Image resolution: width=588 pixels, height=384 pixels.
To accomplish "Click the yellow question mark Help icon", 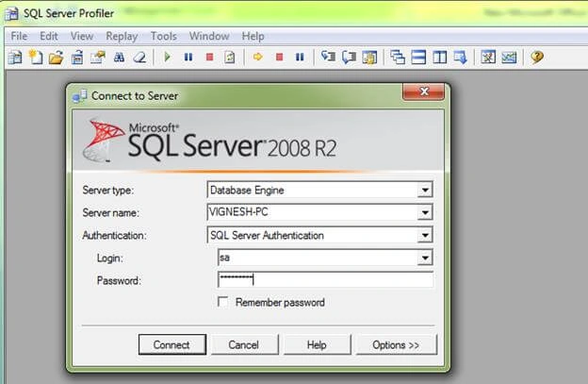I will pyautogui.click(x=537, y=57).
